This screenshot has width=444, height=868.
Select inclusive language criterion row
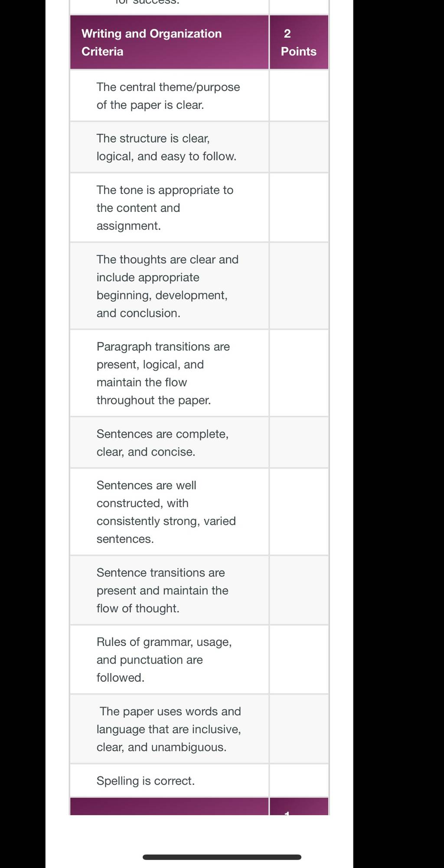tap(169, 729)
